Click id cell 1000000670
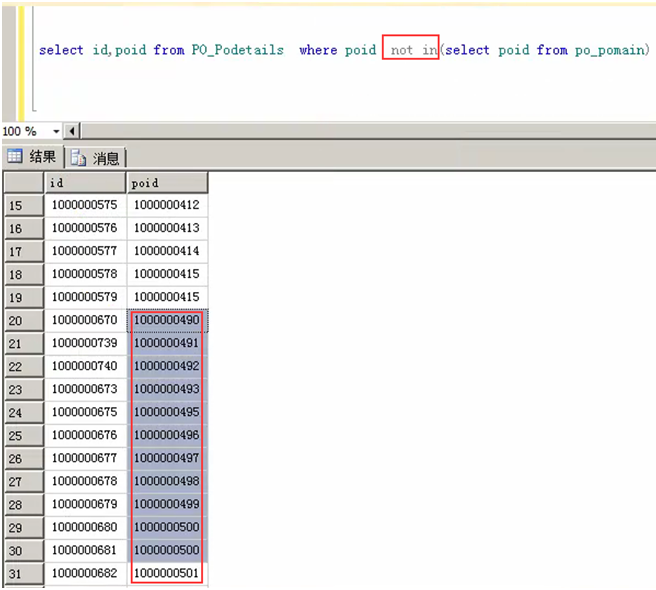This screenshot has height=590, width=656. coord(85,320)
